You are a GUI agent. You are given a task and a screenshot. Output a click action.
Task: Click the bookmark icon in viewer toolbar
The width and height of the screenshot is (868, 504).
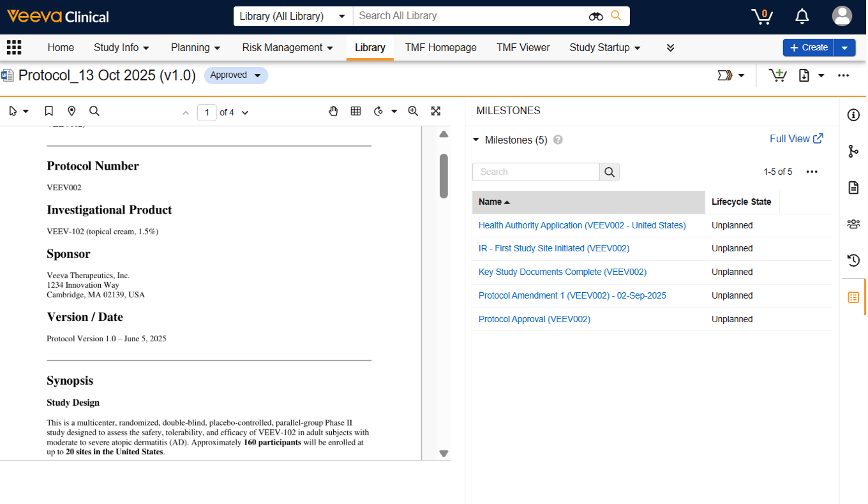(49, 111)
